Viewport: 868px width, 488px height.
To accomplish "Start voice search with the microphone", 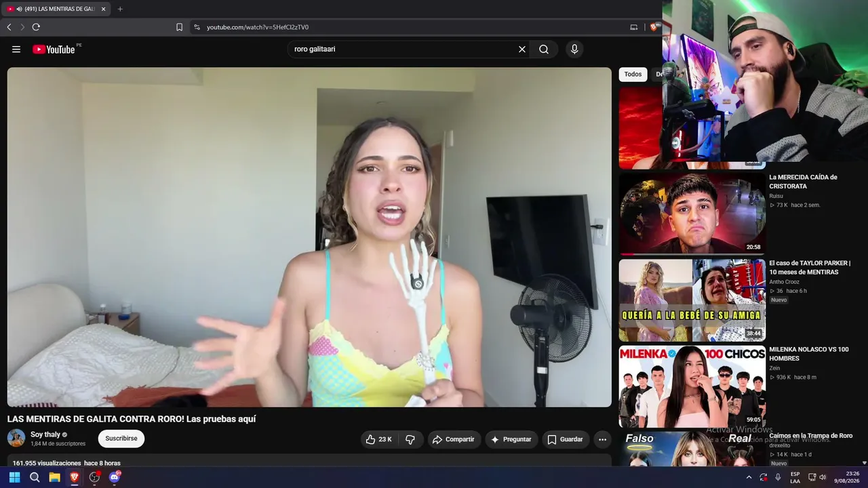I will pyautogui.click(x=574, y=49).
